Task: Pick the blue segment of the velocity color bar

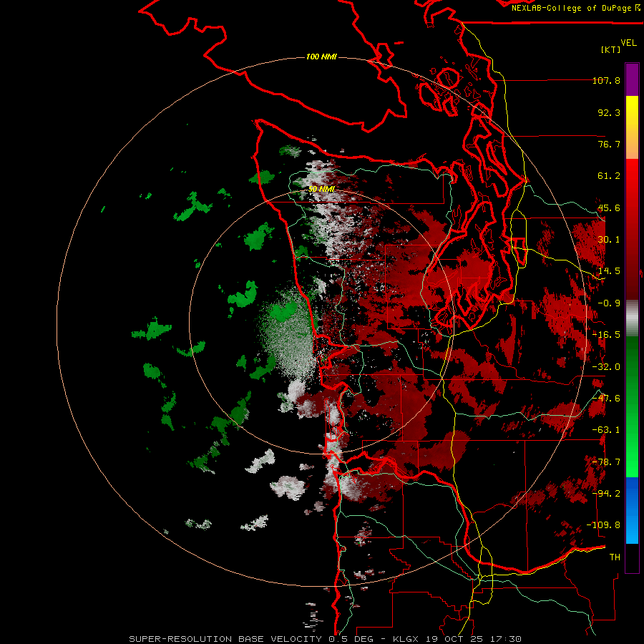Action: (x=632, y=510)
